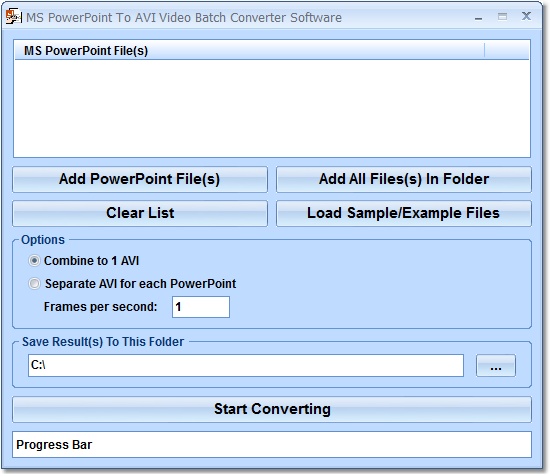The image size is (550, 476).
Task: Clear the file list
Action: click(x=140, y=213)
